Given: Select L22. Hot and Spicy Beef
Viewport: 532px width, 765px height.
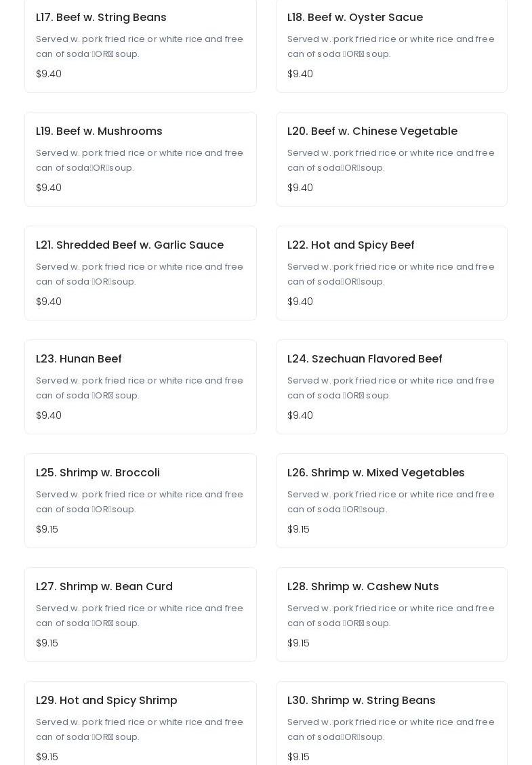Looking at the screenshot, I should [350, 245].
